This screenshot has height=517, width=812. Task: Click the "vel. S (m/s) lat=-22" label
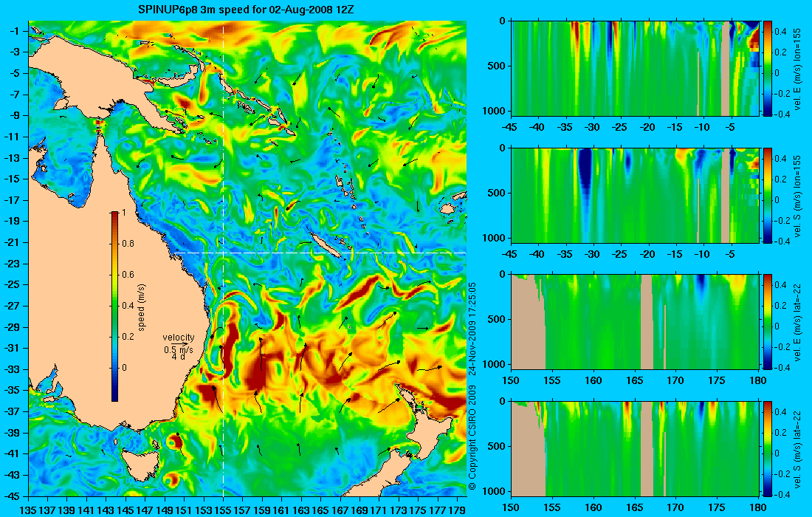[796, 448]
